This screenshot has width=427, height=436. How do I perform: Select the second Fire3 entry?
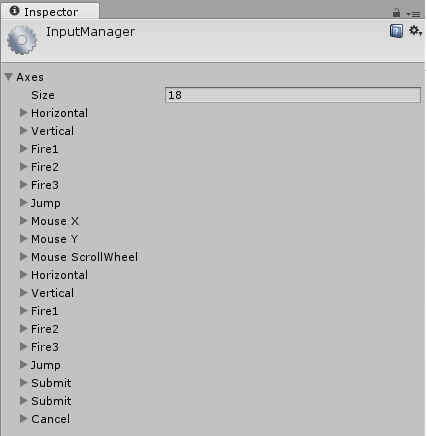click(45, 347)
